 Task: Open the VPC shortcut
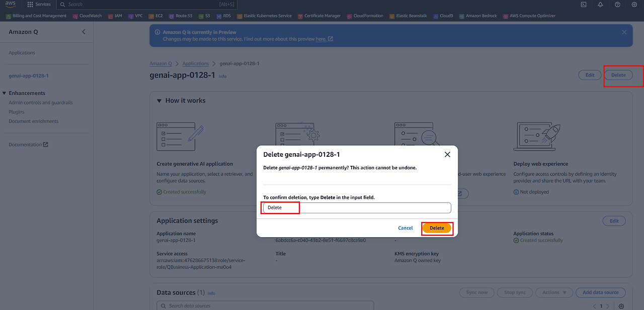click(x=135, y=16)
